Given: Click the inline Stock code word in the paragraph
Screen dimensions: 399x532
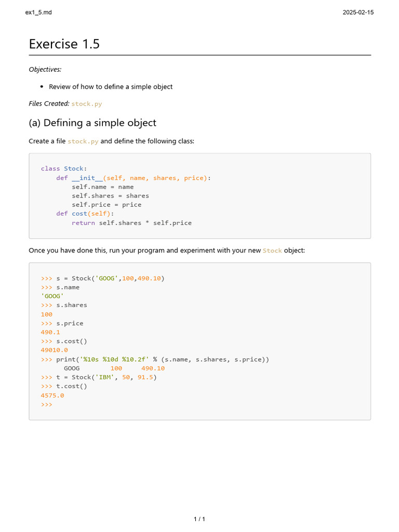Looking at the screenshot, I should 272,250.
